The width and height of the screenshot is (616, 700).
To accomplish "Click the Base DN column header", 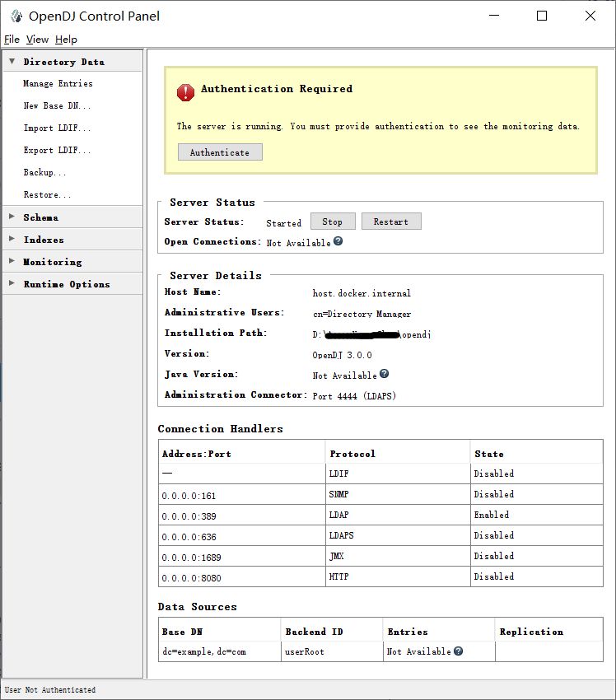I will 220,632.
